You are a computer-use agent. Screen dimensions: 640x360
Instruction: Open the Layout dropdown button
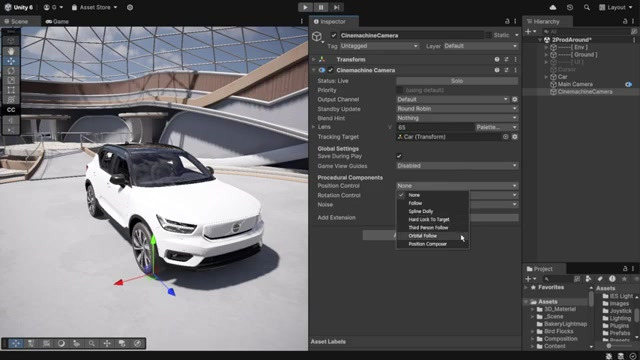pos(616,7)
